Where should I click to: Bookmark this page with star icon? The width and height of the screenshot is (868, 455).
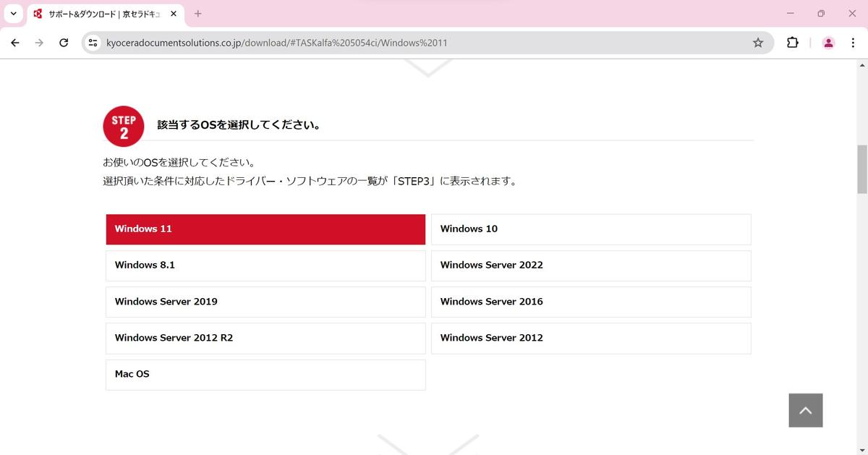[x=758, y=43]
